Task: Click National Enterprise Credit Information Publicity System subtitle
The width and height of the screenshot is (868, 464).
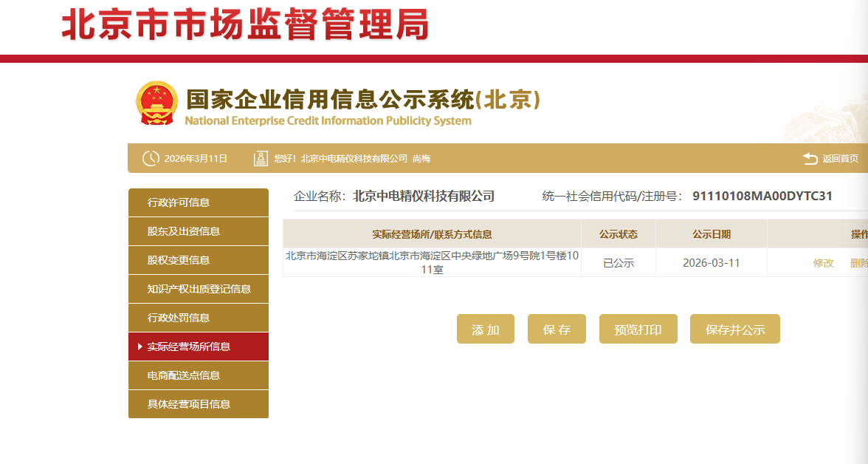Action: pos(328,120)
